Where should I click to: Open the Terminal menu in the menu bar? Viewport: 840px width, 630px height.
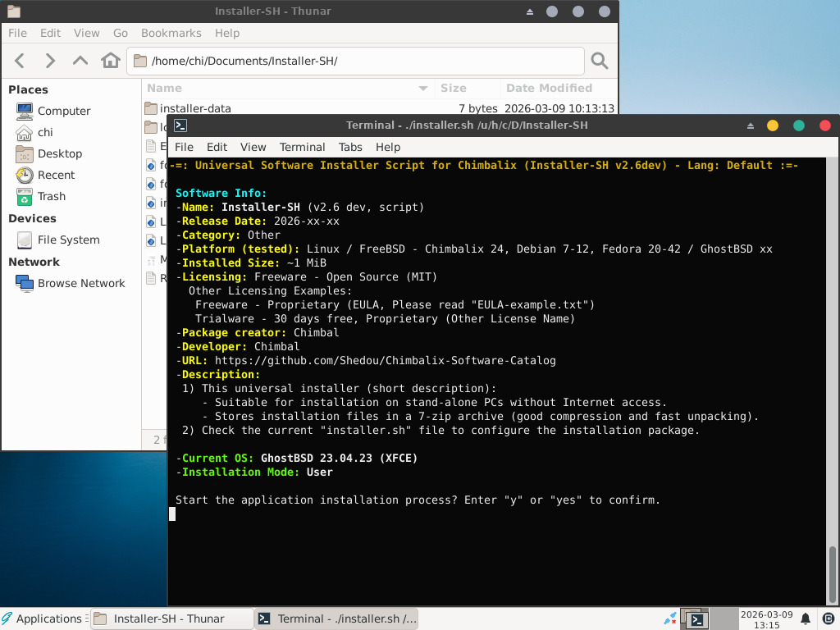pyautogui.click(x=302, y=147)
